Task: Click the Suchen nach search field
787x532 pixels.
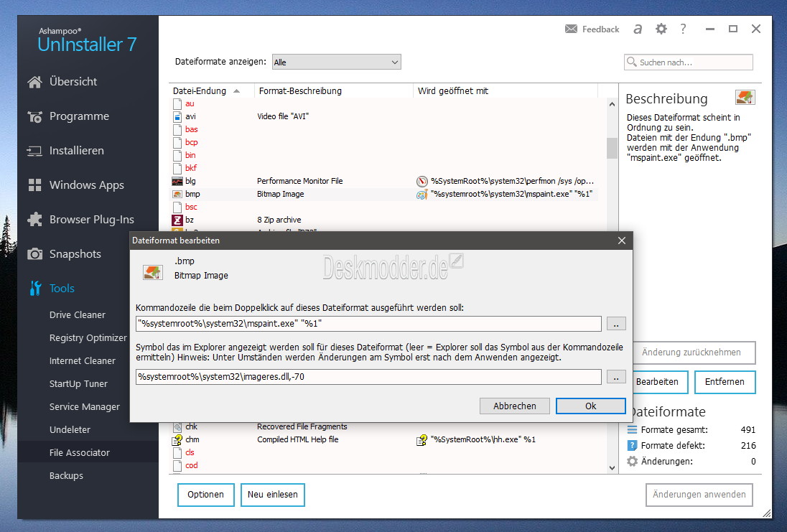Action: 689,62
